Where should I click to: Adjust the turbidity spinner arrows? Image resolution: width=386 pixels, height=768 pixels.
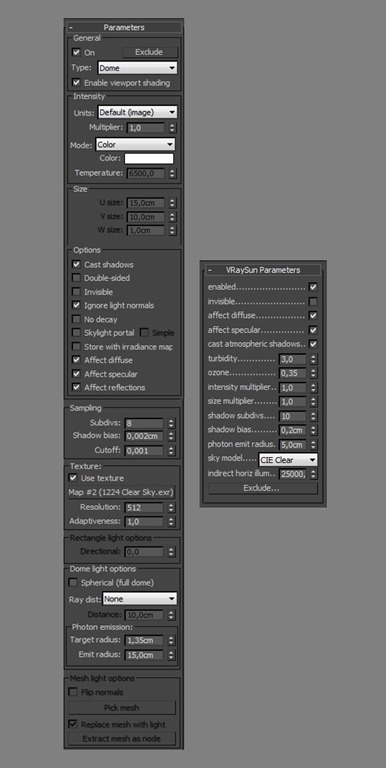(x=314, y=359)
